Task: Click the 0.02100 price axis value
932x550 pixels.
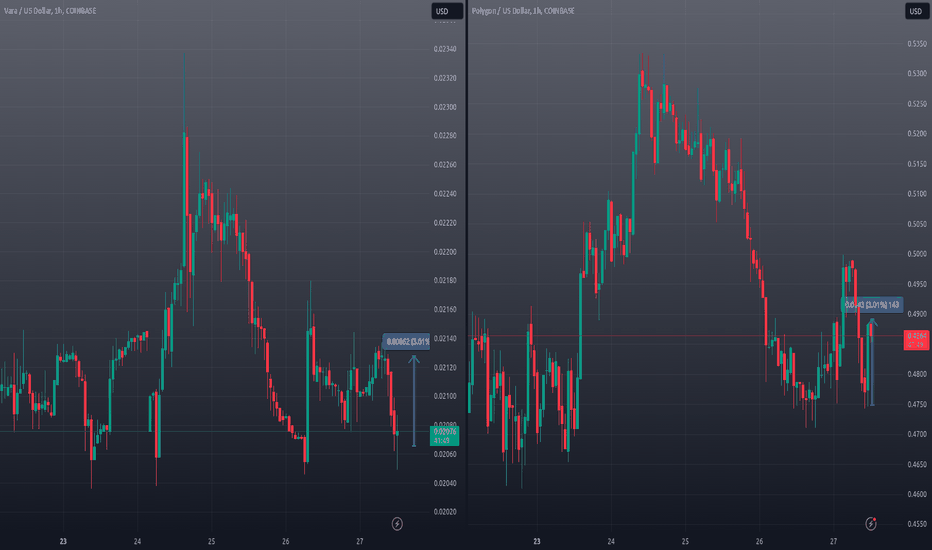Action: [x=445, y=397]
